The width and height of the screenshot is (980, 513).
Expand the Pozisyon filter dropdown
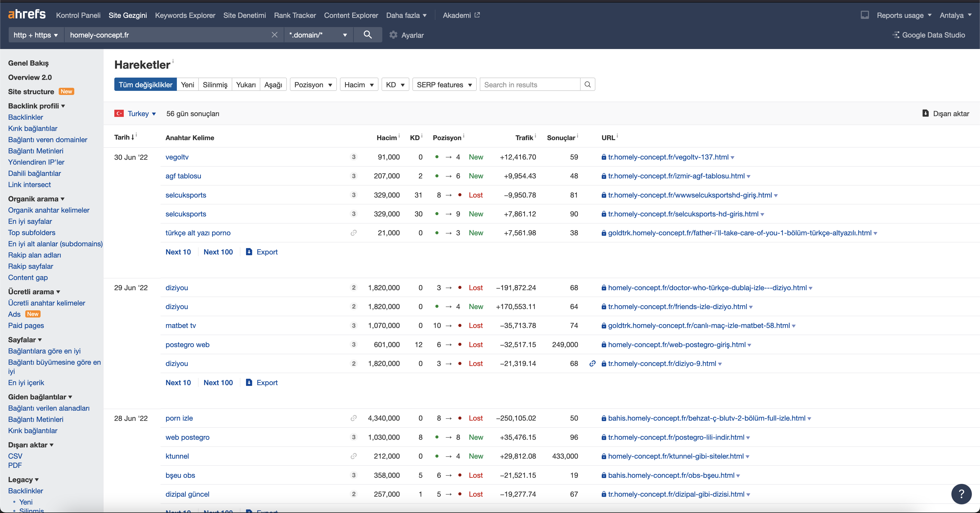tap(313, 84)
